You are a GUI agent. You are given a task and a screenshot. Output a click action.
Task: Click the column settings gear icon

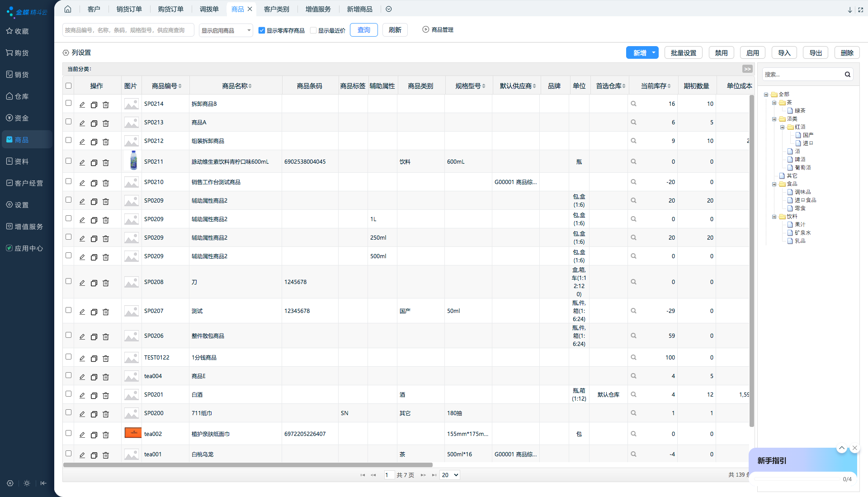pos(66,53)
